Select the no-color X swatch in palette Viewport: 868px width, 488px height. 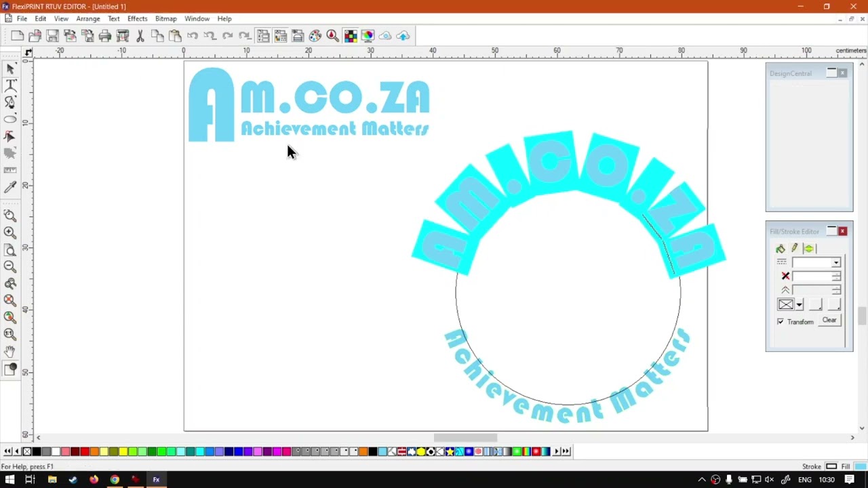(x=27, y=451)
